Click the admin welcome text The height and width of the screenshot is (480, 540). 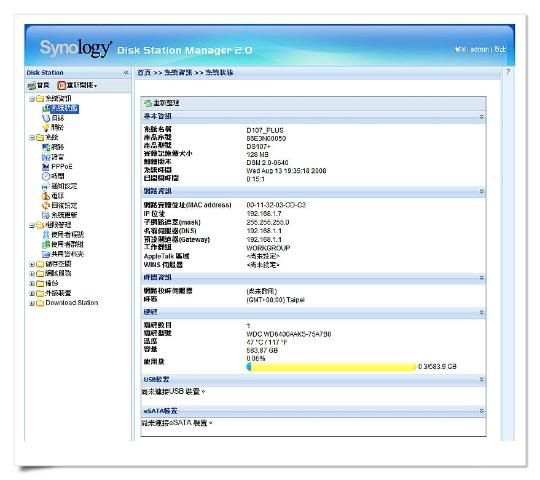(472, 49)
